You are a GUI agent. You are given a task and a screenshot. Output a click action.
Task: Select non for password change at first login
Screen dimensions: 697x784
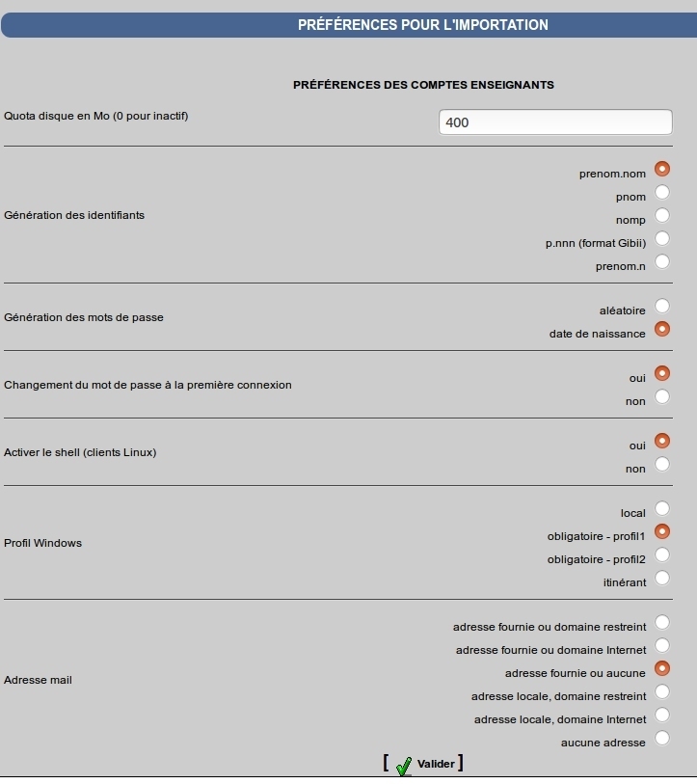click(x=662, y=397)
